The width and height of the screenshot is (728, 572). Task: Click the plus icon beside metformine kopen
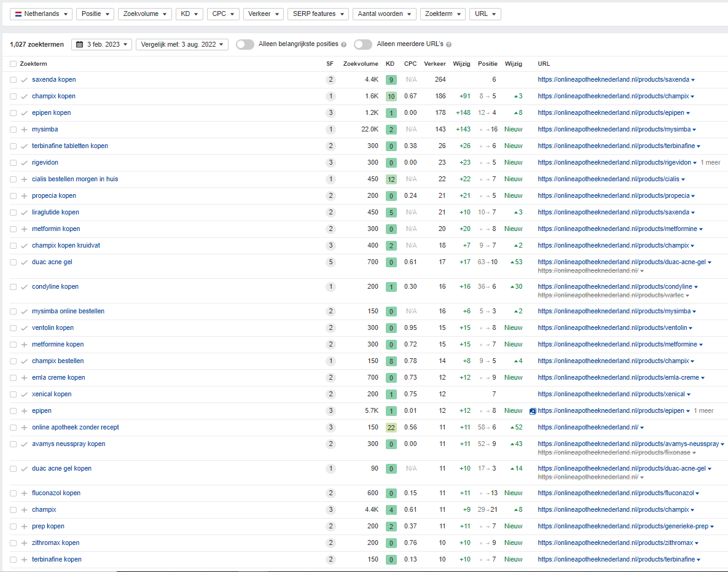(x=24, y=345)
